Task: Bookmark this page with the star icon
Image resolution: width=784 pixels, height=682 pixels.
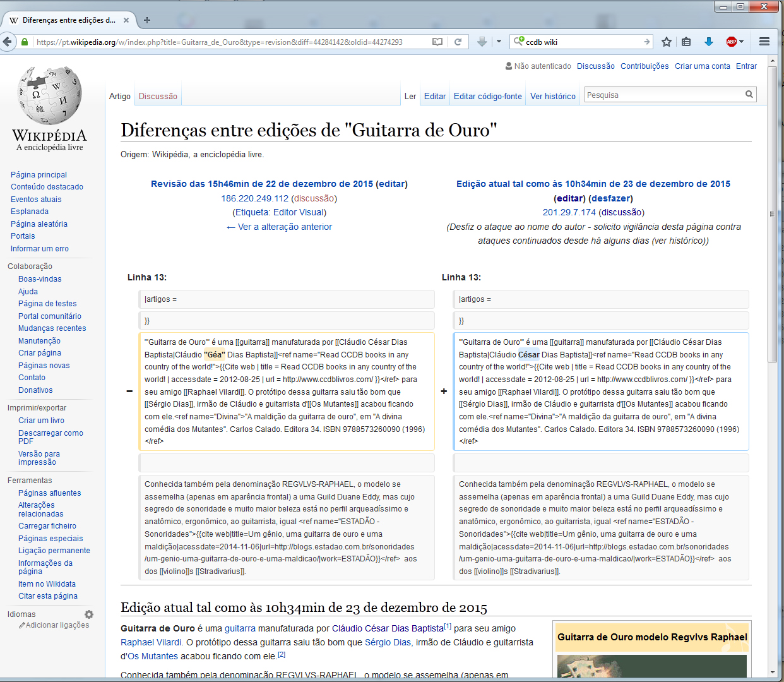Action: (x=666, y=42)
